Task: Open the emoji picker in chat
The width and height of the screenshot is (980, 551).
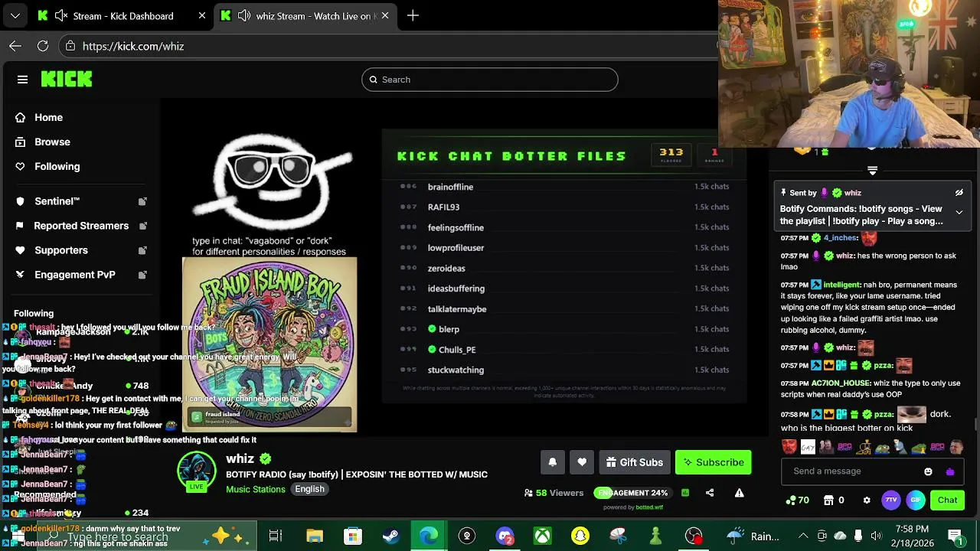Action: click(x=928, y=471)
